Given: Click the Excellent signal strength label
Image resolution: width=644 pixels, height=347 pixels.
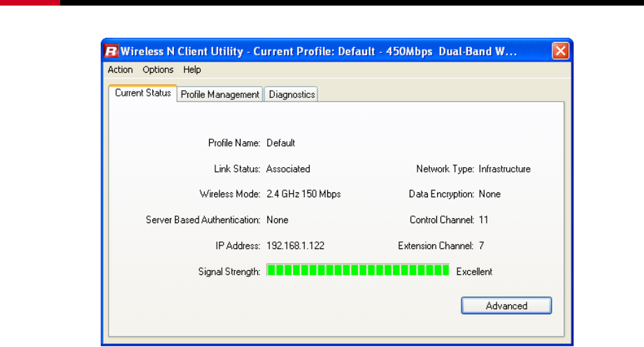Looking at the screenshot, I should point(474,271).
